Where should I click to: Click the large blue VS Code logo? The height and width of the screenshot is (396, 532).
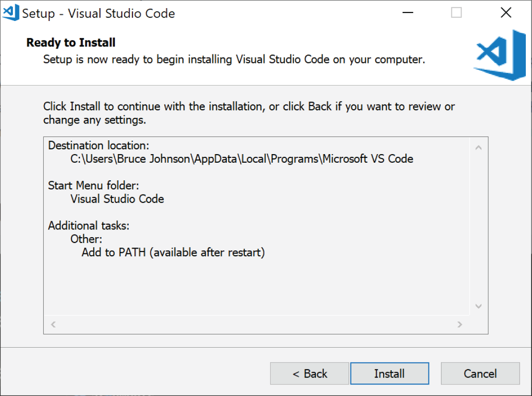500,55
